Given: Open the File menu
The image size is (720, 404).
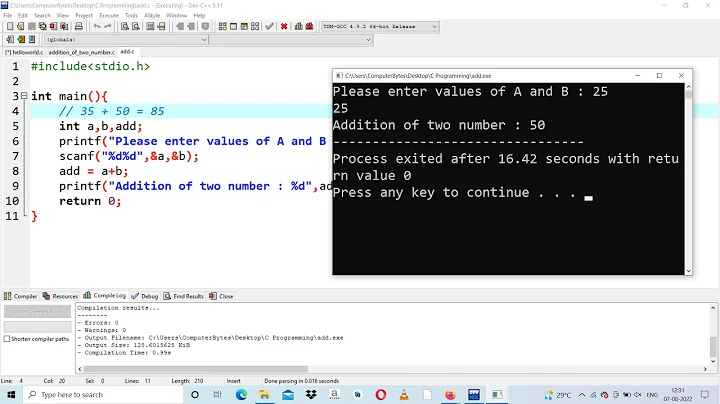Looking at the screenshot, I should (7, 15).
